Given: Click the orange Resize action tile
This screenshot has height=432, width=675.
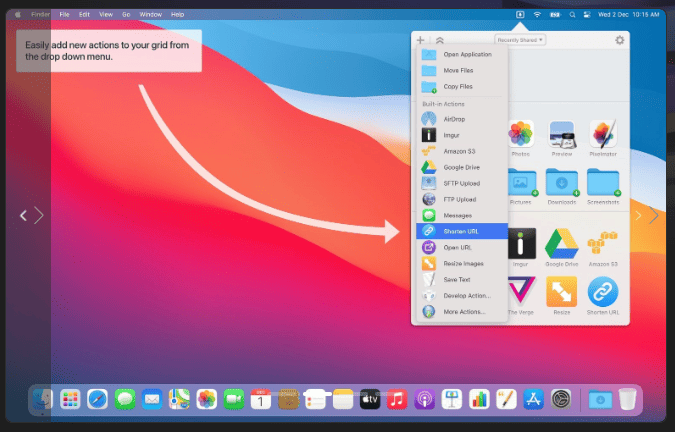Looking at the screenshot, I should 562,291.
